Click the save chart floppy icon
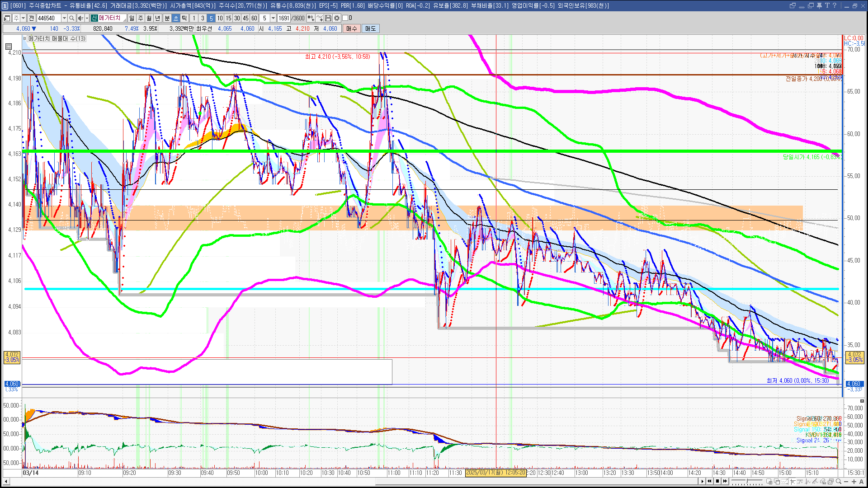The image size is (868, 488). point(328,18)
